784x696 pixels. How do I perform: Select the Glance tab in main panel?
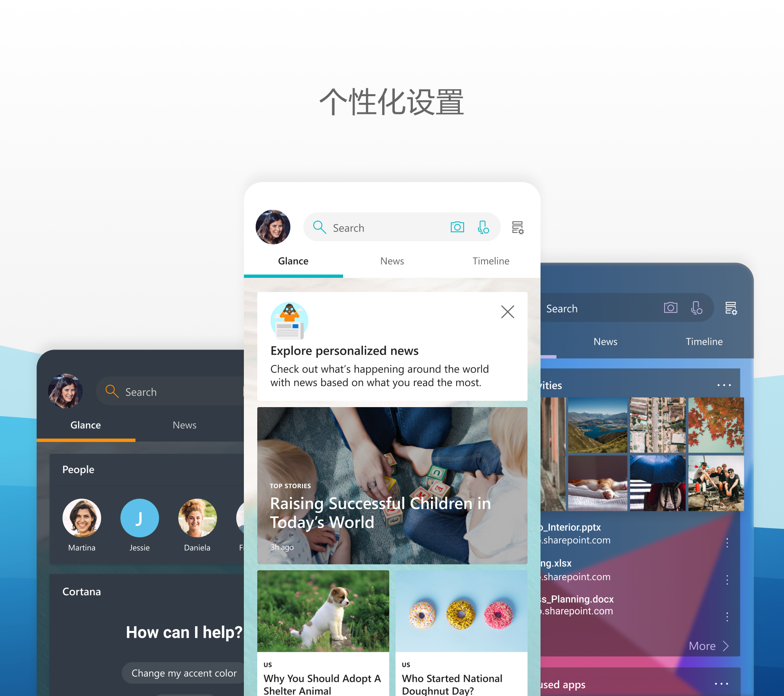coord(292,261)
